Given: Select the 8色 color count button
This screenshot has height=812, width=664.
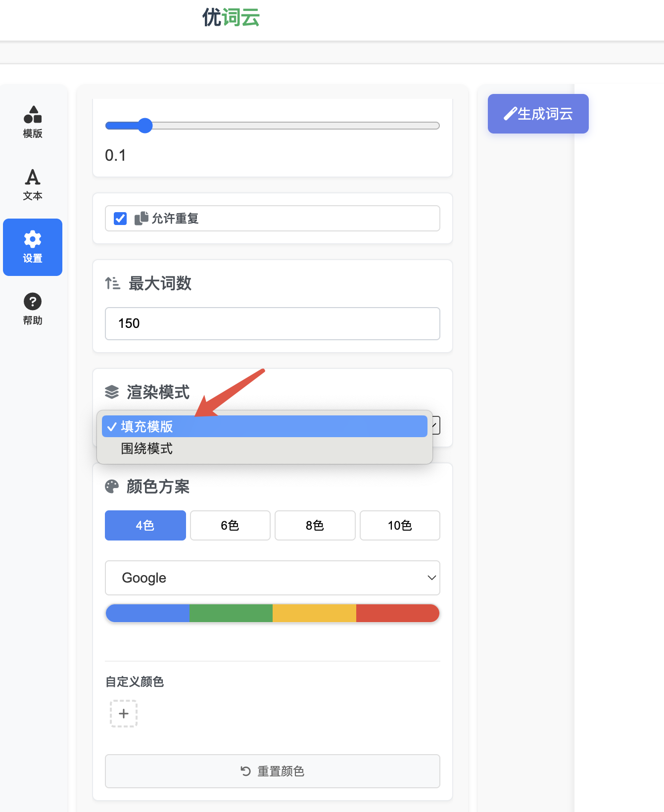Looking at the screenshot, I should 315,525.
